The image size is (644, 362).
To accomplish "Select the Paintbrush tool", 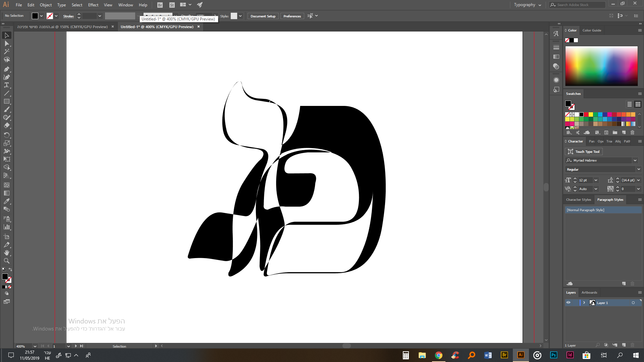I will click(7, 109).
